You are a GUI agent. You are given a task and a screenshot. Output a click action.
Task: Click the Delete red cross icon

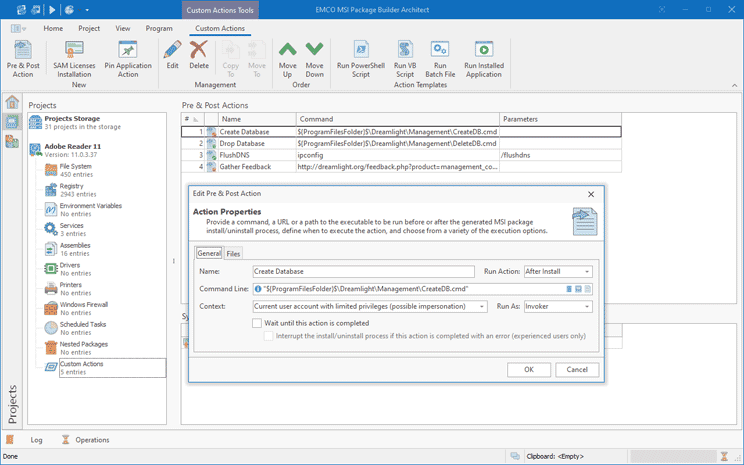click(x=199, y=50)
